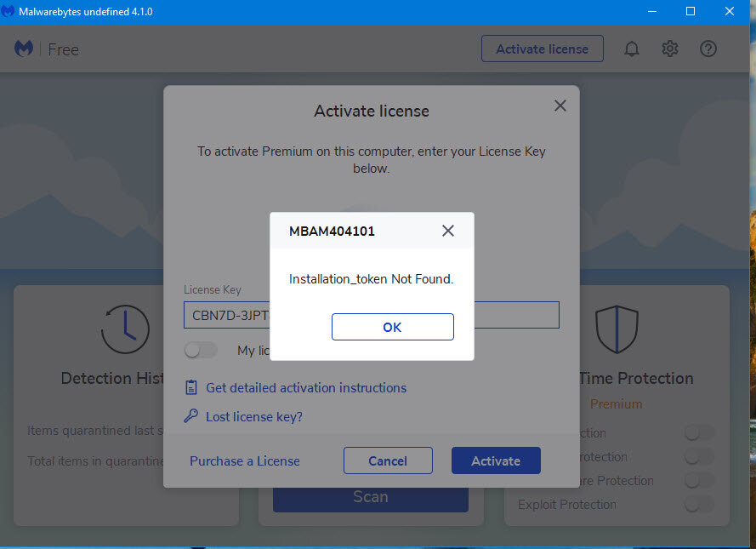
Task: Click the Activate button
Action: [x=496, y=460]
